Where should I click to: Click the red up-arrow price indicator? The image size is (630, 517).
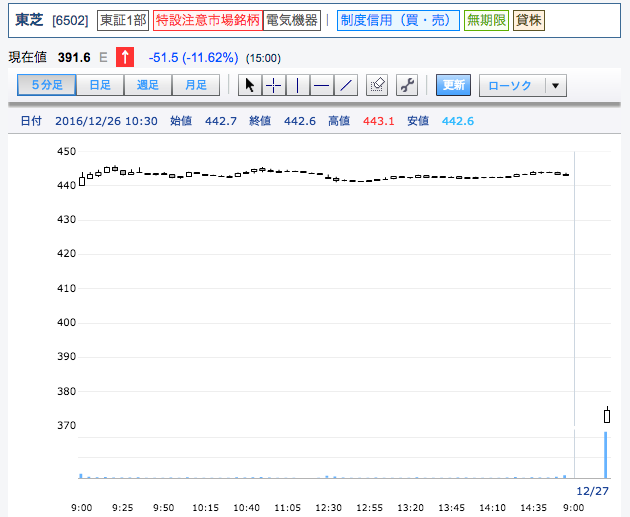(x=125, y=57)
